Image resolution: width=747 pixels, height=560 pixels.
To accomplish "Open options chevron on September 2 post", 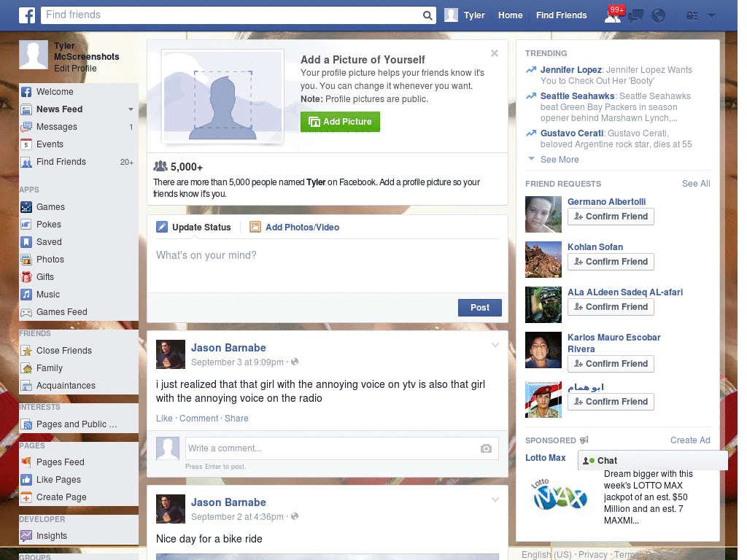I will click(x=495, y=499).
